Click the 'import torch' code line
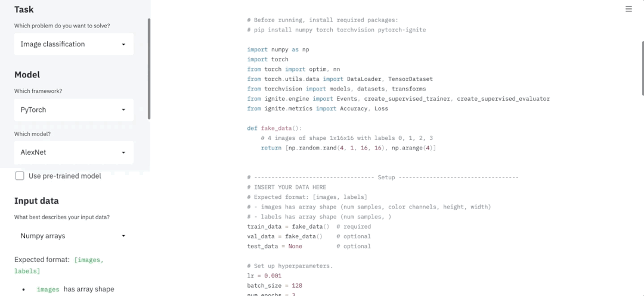This screenshot has height=296, width=644. (268, 60)
